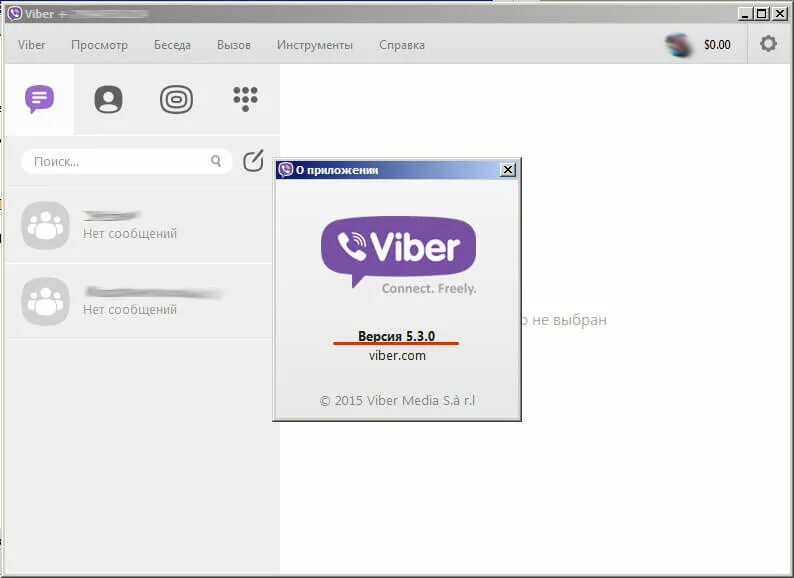This screenshot has height=578, width=794.
Task: Click the Viber icon in dialog title bar
Action: [x=286, y=170]
